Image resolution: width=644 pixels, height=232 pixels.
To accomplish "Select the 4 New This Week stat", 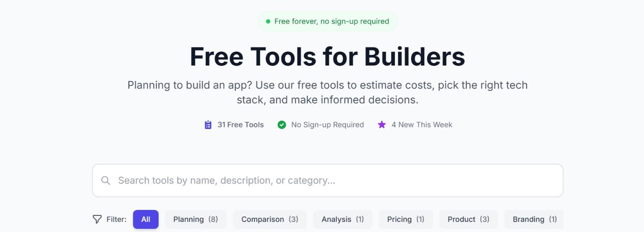I will pos(422,125).
